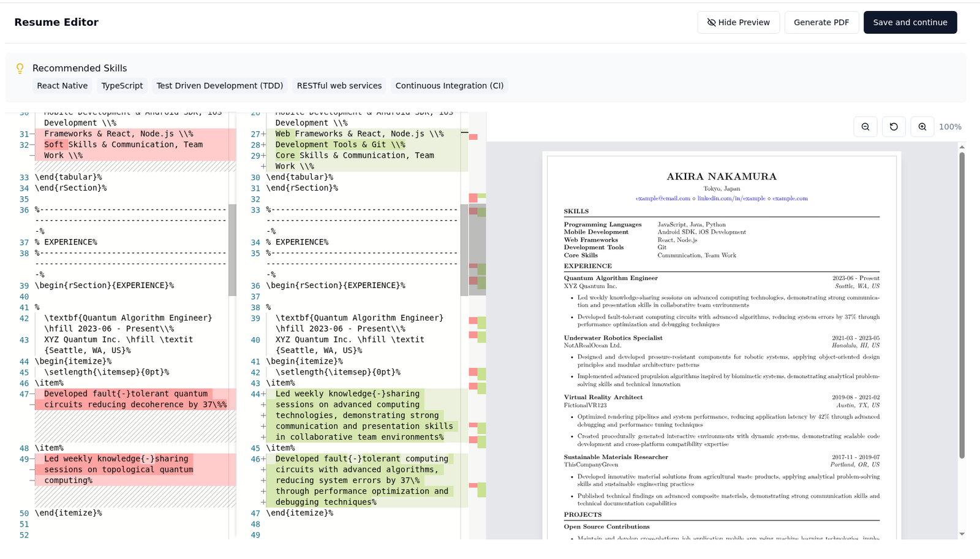Click the plus marker on modified line 27
This screenshot has height=559, width=980.
click(x=263, y=134)
